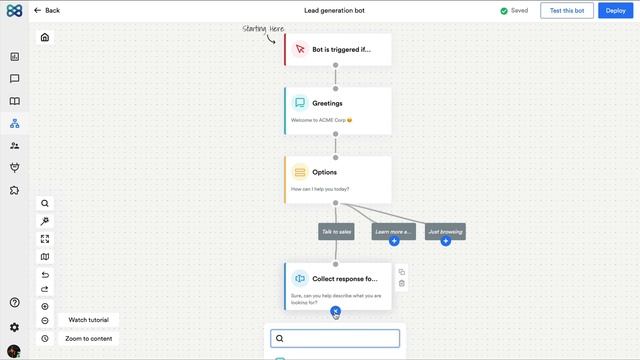Click the How can I help you today text
This screenshot has width=640, height=360.
pyautogui.click(x=320, y=189)
